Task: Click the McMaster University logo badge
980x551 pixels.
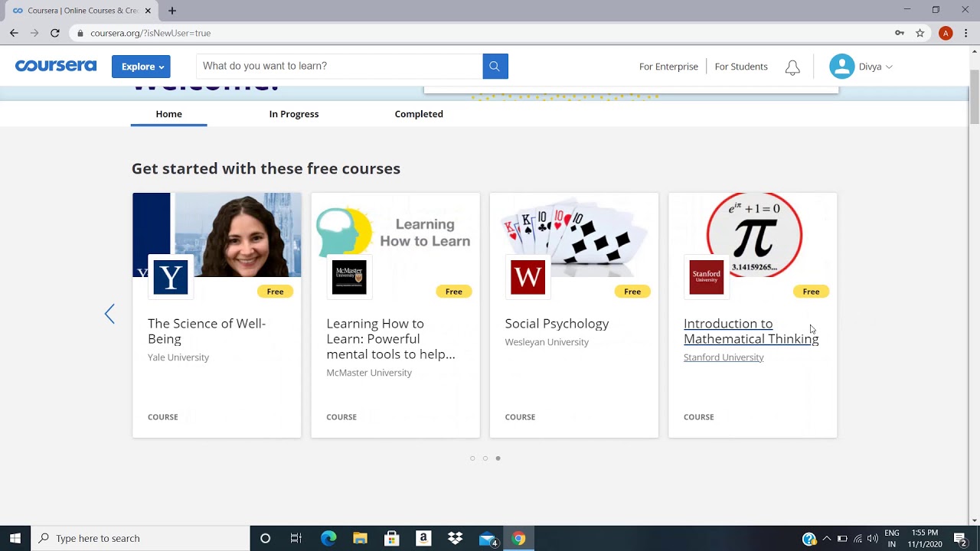Action: [349, 277]
